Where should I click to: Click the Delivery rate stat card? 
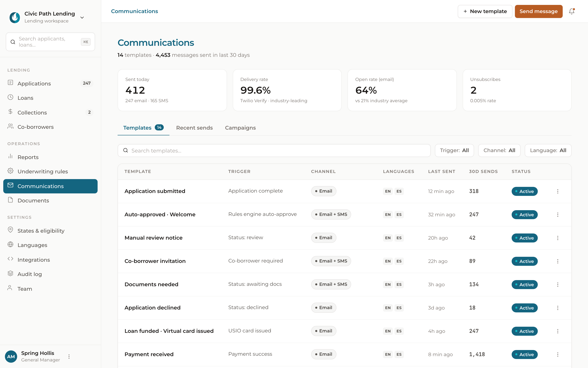point(287,90)
